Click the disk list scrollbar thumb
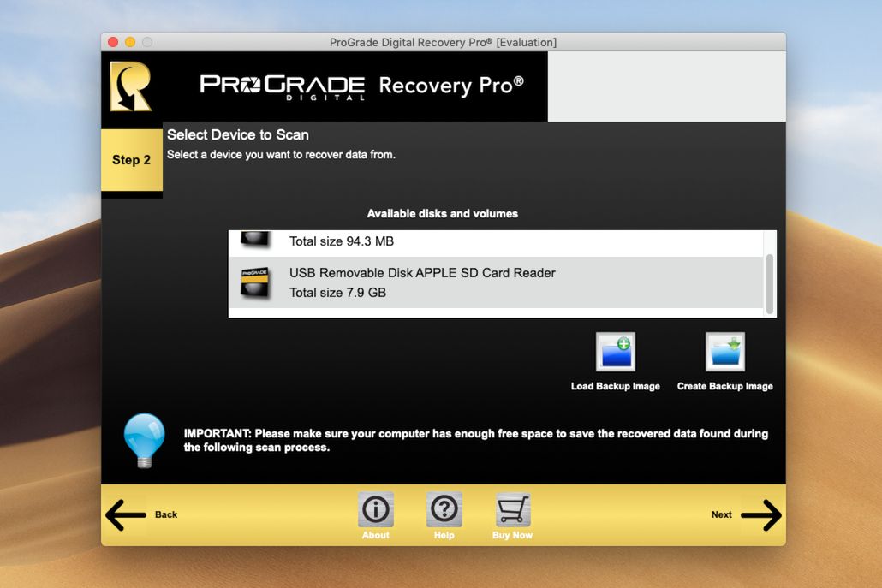882x588 pixels. pyautogui.click(x=770, y=284)
